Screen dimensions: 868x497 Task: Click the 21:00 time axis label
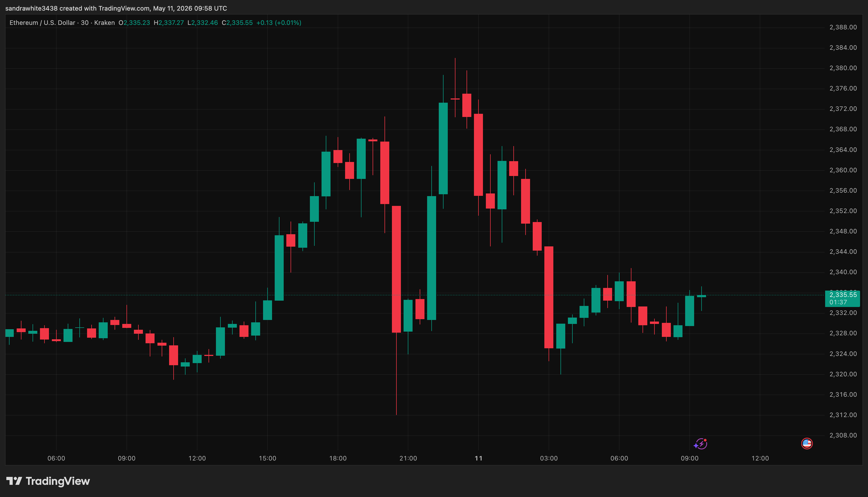pos(408,458)
